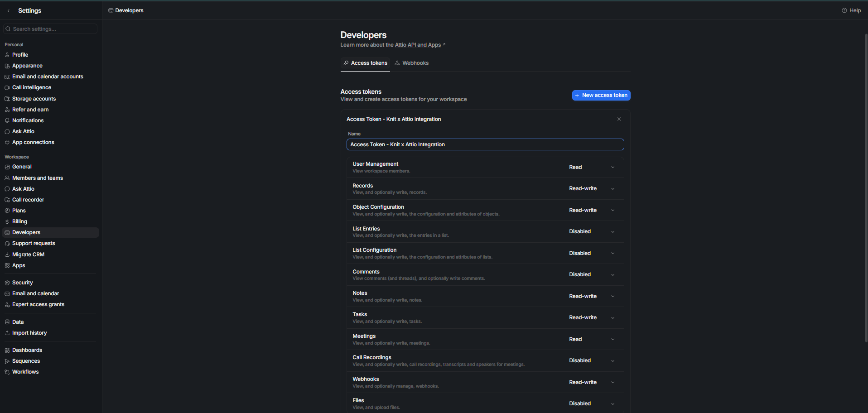868x413 pixels.
Task: Click the Appearance icon in sidebar
Action: click(x=7, y=66)
